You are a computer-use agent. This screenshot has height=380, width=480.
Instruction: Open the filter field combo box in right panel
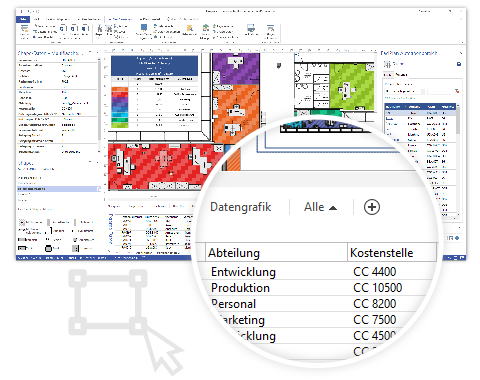point(405,91)
